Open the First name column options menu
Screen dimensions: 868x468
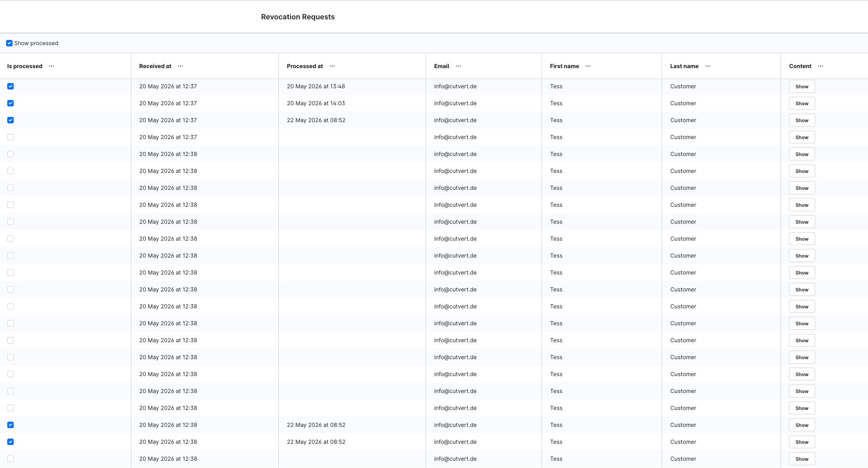tap(588, 66)
